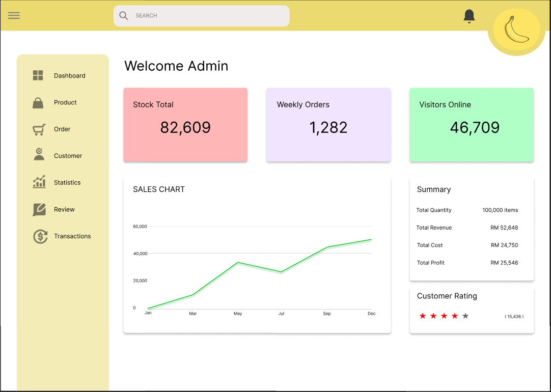Image resolution: width=551 pixels, height=392 pixels.
Task: Open the banana profile avatar
Action: [516, 30]
